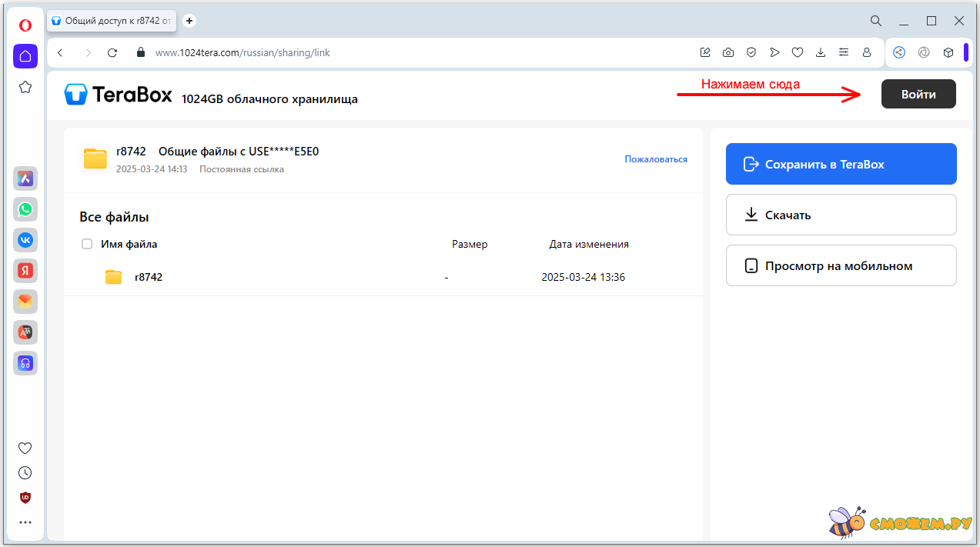This screenshot has width=980, height=547.
Task: Click the Войти login button
Action: click(x=918, y=94)
